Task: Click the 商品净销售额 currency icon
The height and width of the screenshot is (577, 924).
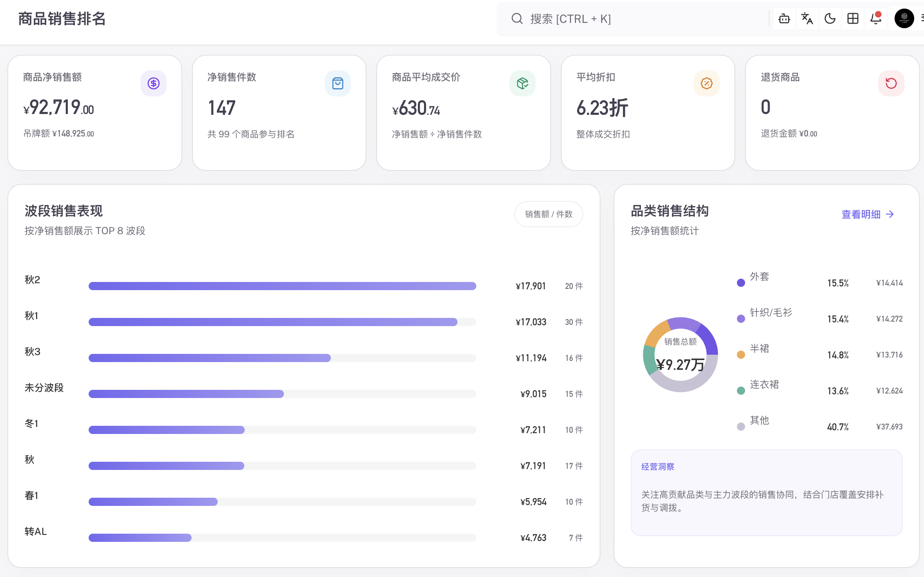Action: (154, 83)
